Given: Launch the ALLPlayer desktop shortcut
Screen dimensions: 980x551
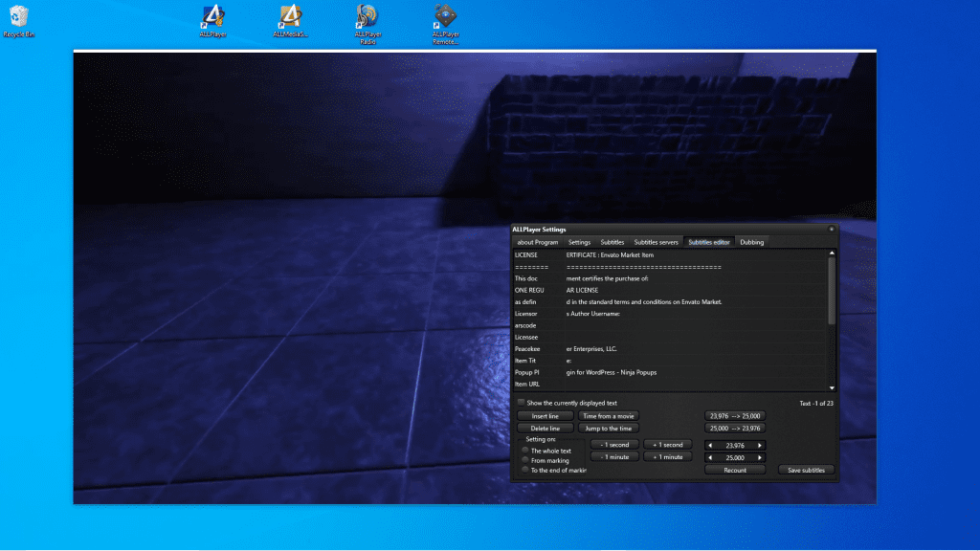Looking at the screenshot, I should (212, 21).
